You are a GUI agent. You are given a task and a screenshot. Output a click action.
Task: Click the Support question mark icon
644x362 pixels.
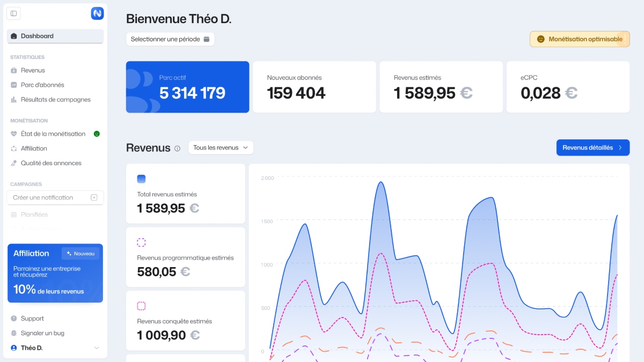(x=14, y=319)
